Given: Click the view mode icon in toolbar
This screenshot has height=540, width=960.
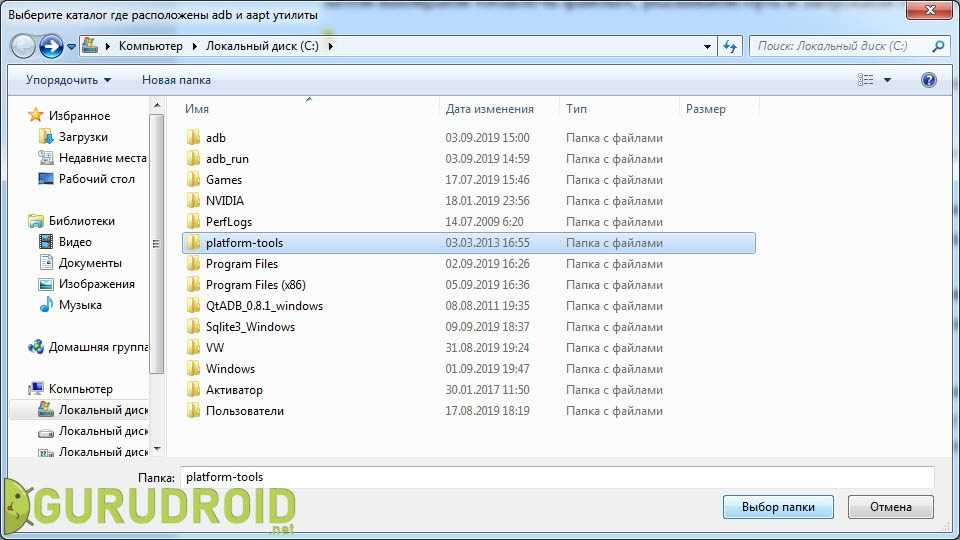Looking at the screenshot, I should (x=866, y=80).
